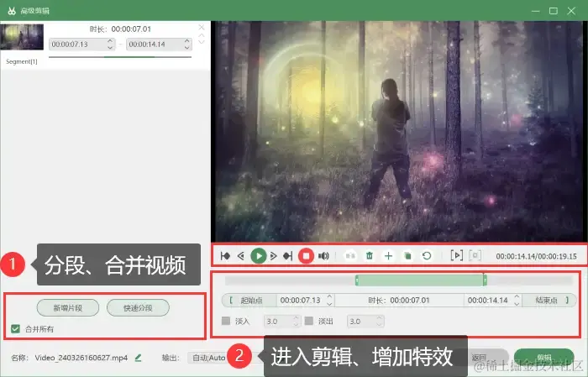Jump to the segment end point
The width and height of the screenshot is (588, 377).
(x=287, y=256)
